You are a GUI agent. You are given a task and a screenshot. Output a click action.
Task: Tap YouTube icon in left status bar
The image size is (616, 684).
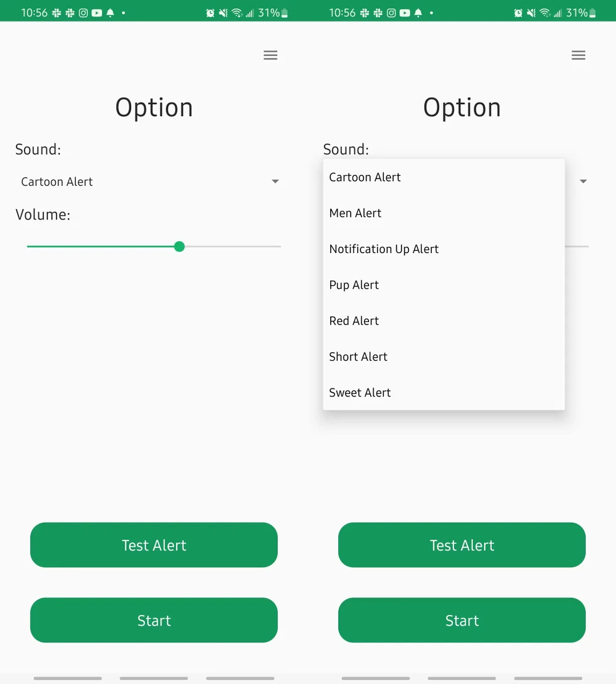pos(97,13)
